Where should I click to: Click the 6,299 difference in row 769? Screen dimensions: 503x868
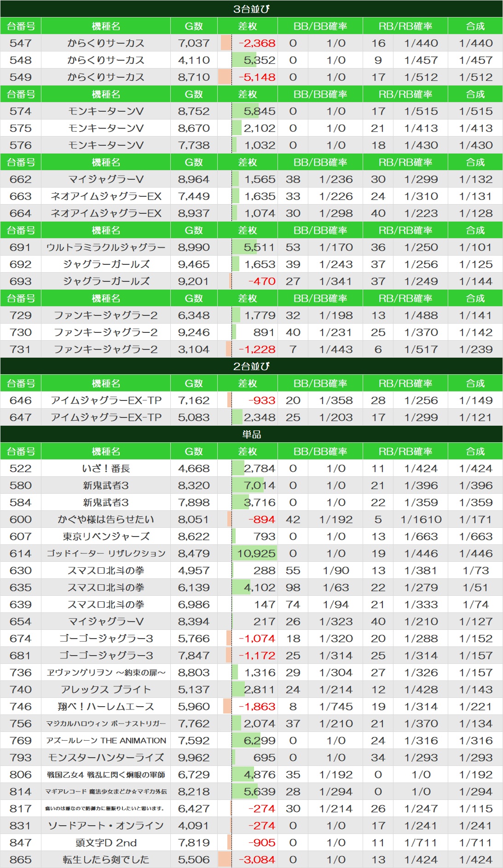point(260,741)
